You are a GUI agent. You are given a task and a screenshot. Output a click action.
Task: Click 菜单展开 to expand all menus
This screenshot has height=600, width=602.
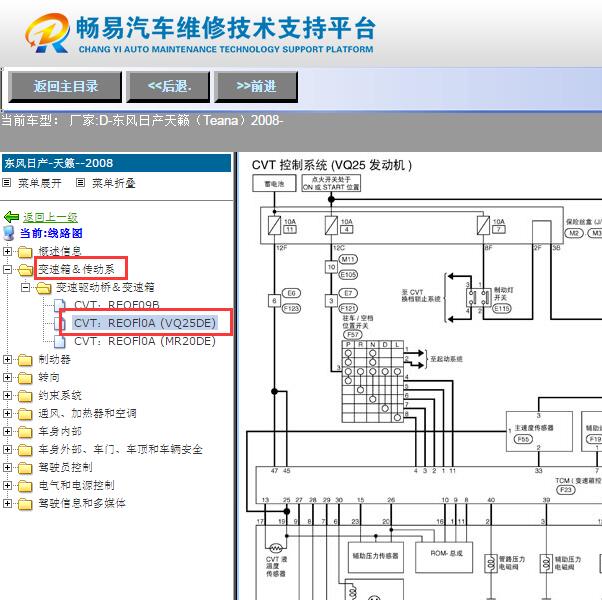tap(40, 183)
